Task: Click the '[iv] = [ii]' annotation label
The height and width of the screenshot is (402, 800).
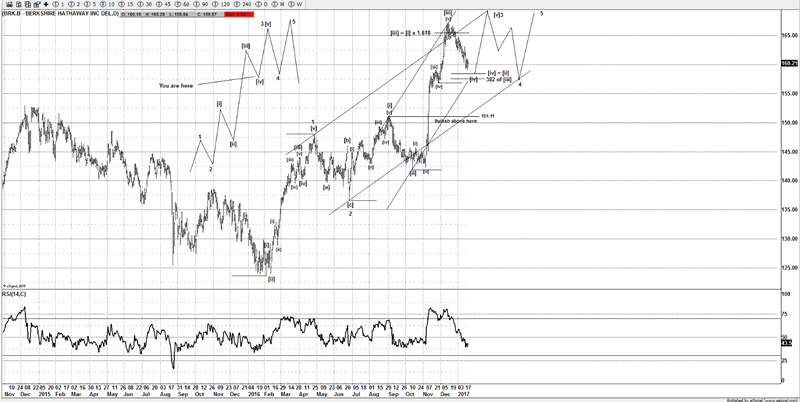Action: pos(498,73)
